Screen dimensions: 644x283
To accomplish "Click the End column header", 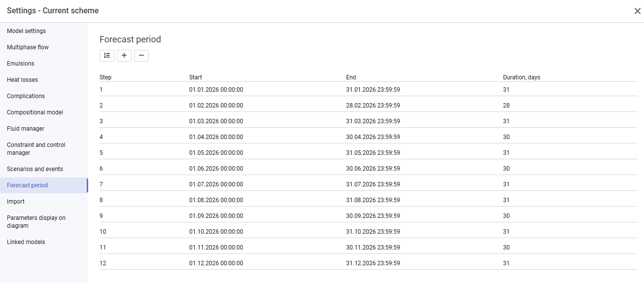I will [x=351, y=77].
